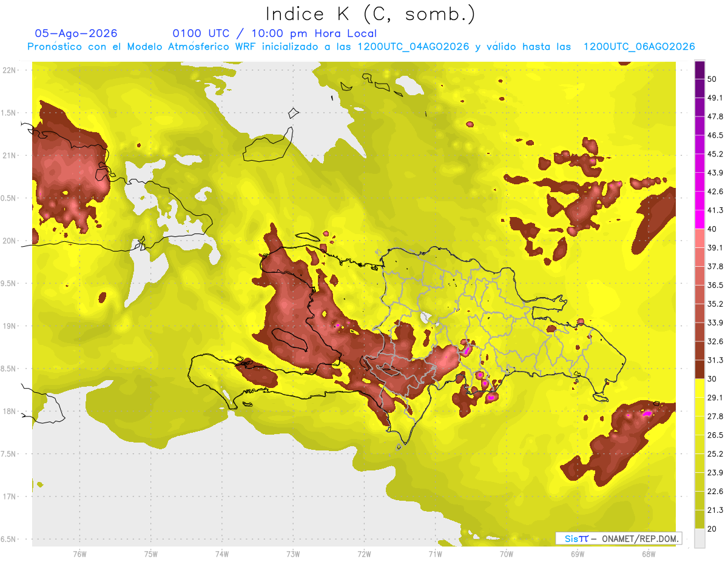The width and height of the screenshot is (728, 562).
Task: Click the color scale value '32.6'
Action: 715,341
